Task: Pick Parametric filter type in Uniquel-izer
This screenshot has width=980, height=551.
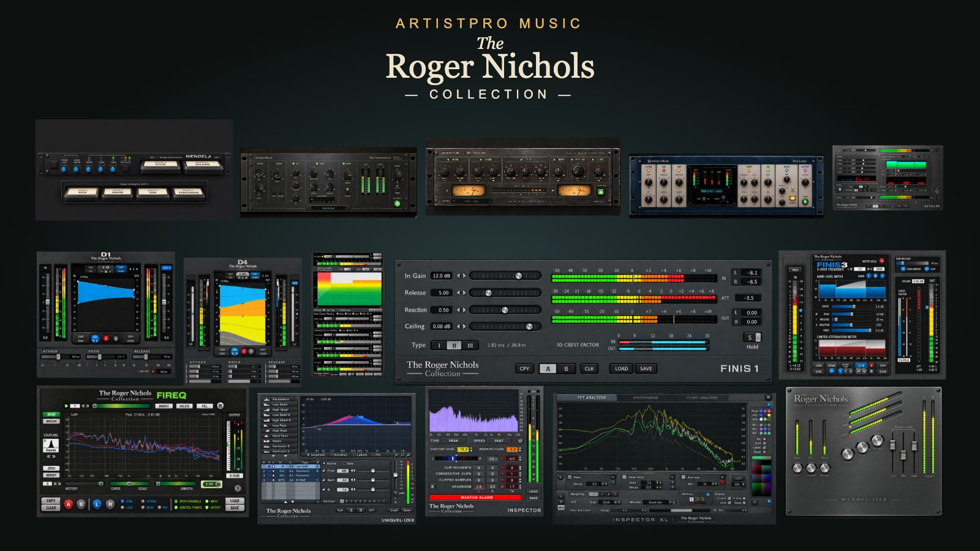Action: pyautogui.click(x=280, y=399)
